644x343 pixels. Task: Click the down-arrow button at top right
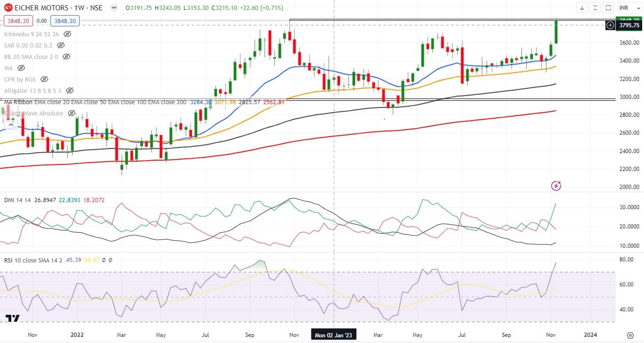coord(582,8)
